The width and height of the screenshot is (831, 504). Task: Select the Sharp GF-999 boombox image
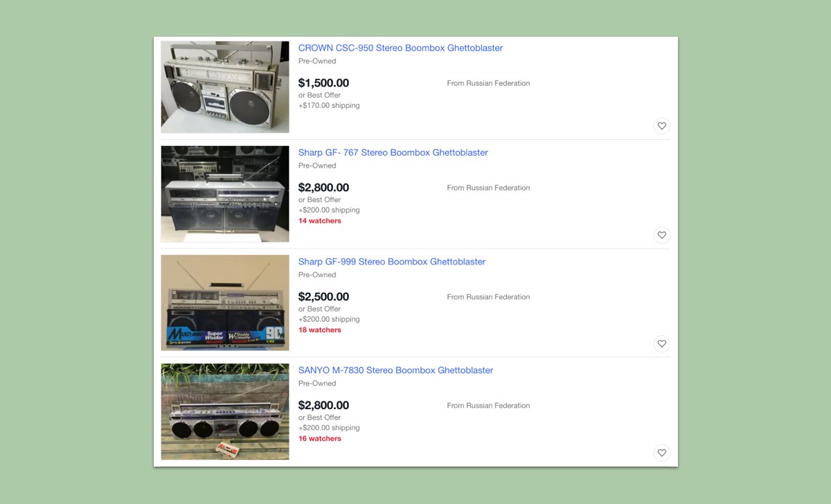coord(225,303)
